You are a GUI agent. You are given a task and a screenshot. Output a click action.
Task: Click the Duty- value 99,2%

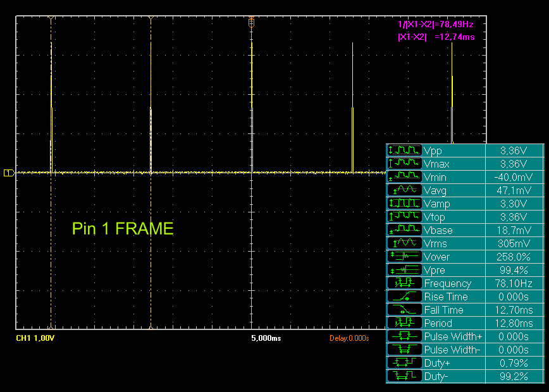coord(514,376)
